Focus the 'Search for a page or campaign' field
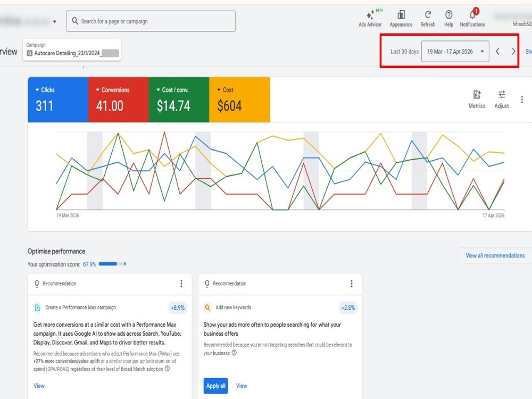The width and height of the screenshot is (532, 399). tap(151, 21)
